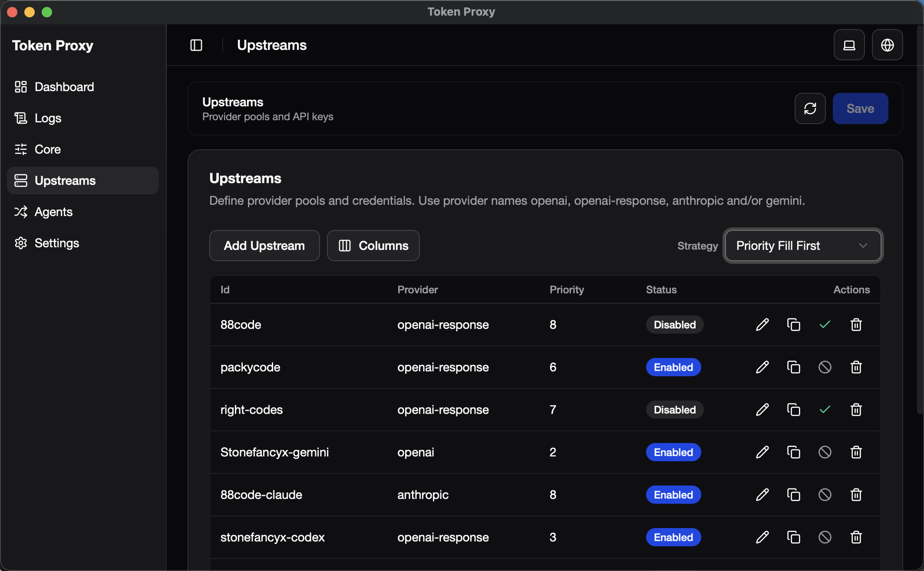Edit the 88code upstream with the pencil icon
This screenshot has height=571, width=924.
click(762, 325)
